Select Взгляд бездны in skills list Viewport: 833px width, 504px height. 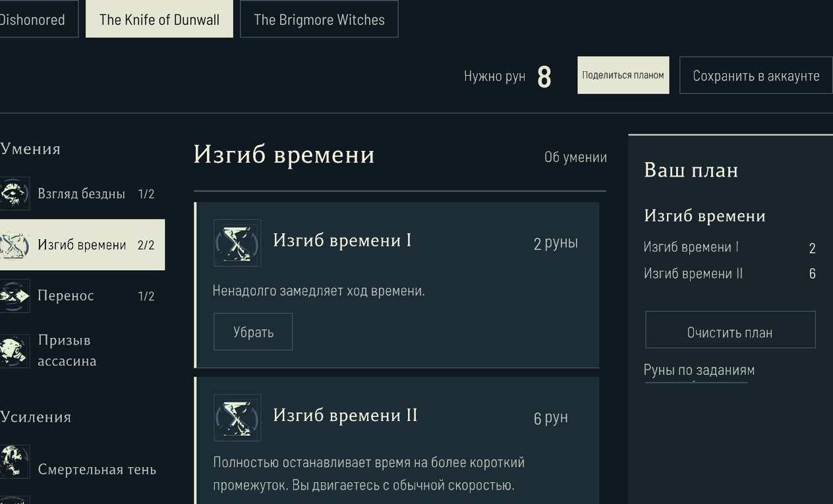[82, 194]
